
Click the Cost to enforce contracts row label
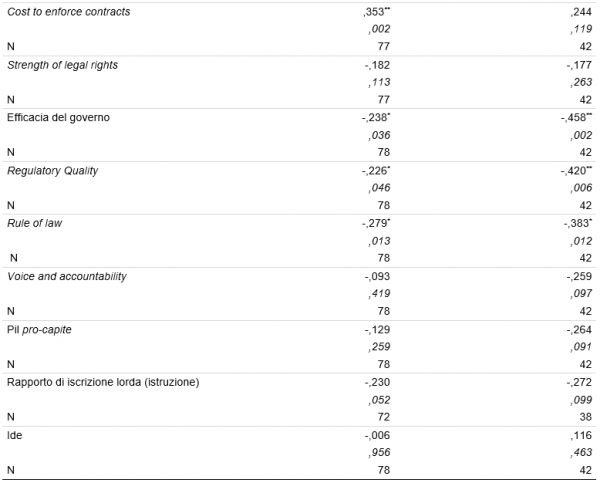tap(69, 11)
